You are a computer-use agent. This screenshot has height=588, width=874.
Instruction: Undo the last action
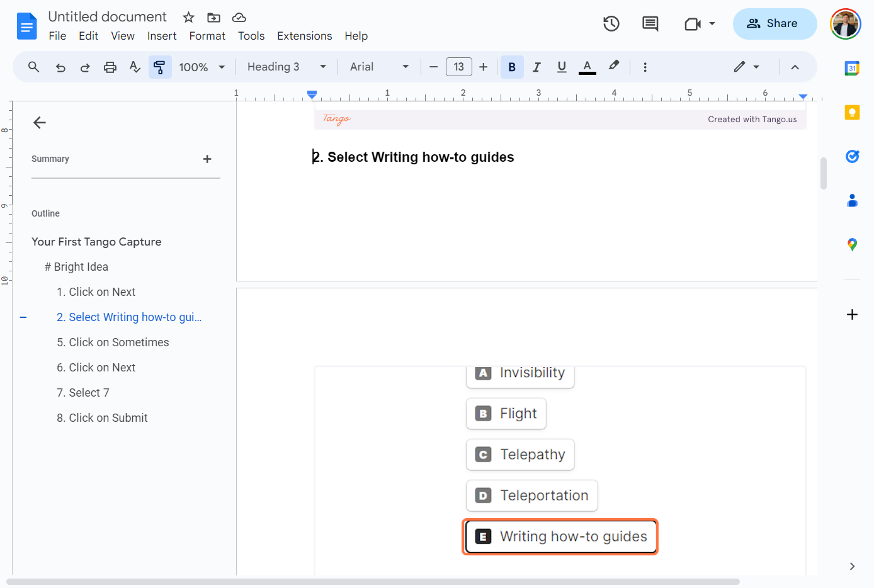pyautogui.click(x=60, y=67)
